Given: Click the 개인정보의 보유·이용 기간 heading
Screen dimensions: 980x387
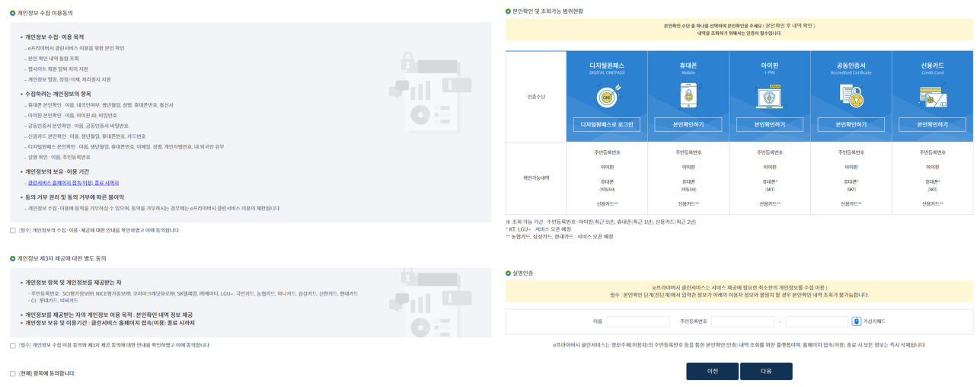Looking at the screenshot, I should (57, 171).
